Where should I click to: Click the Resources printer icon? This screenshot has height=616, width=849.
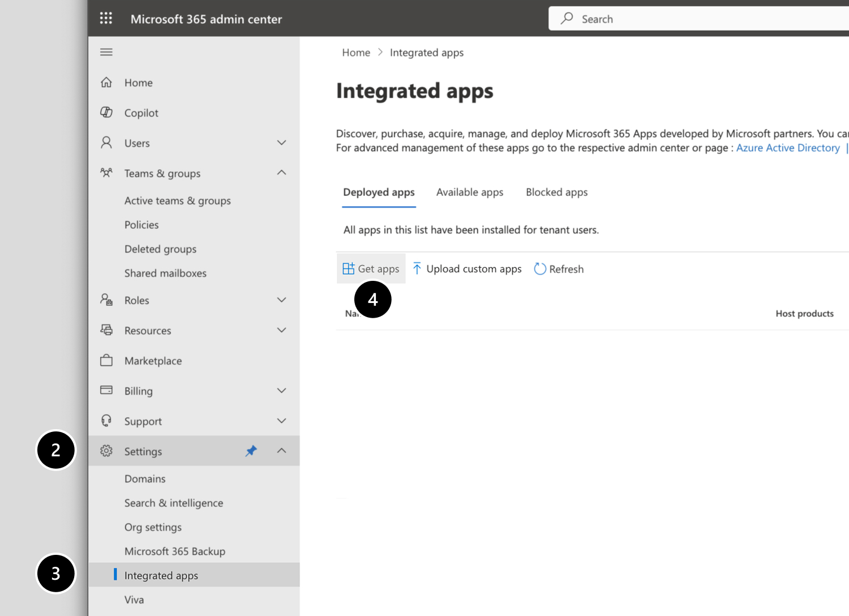coord(106,330)
